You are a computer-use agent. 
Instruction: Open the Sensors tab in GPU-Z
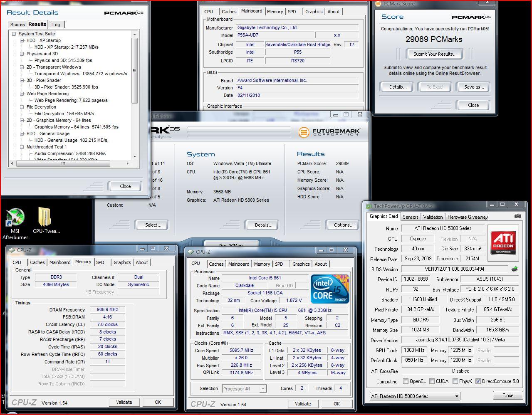[x=411, y=217]
